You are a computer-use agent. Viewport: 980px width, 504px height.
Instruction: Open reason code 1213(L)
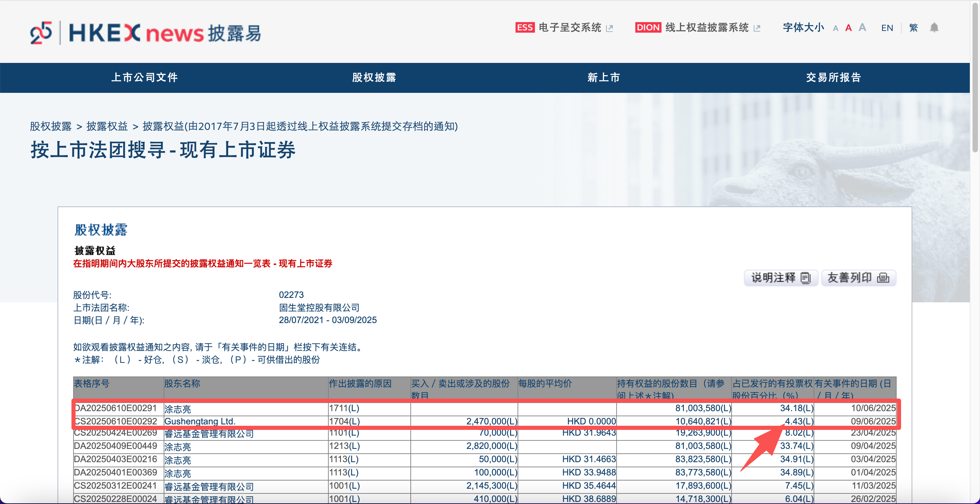pos(344,446)
